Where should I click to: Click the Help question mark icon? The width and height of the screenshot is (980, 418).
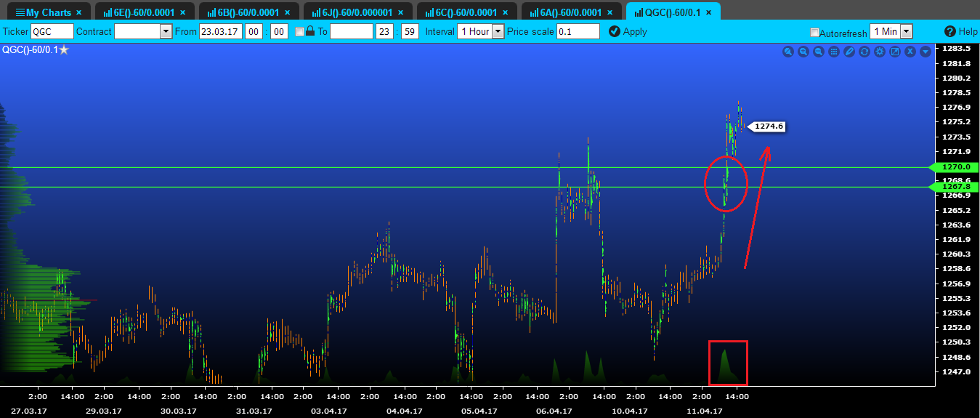(x=950, y=31)
